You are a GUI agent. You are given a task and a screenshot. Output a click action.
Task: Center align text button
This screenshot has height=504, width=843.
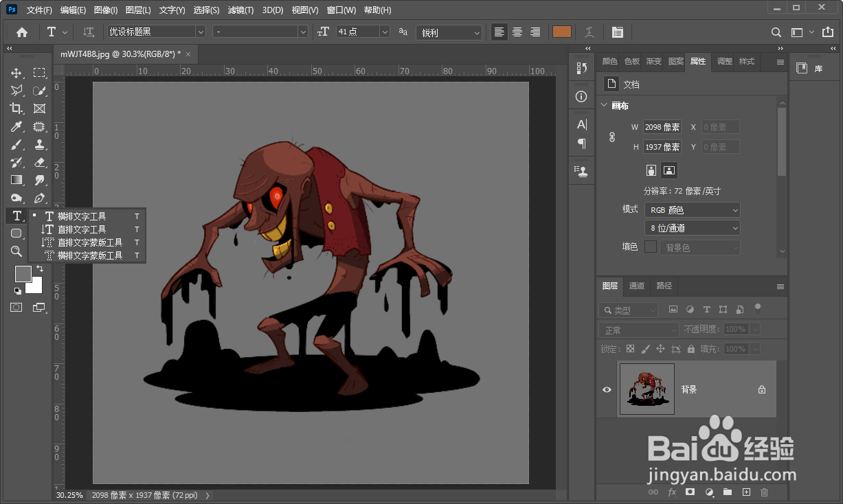tap(517, 32)
